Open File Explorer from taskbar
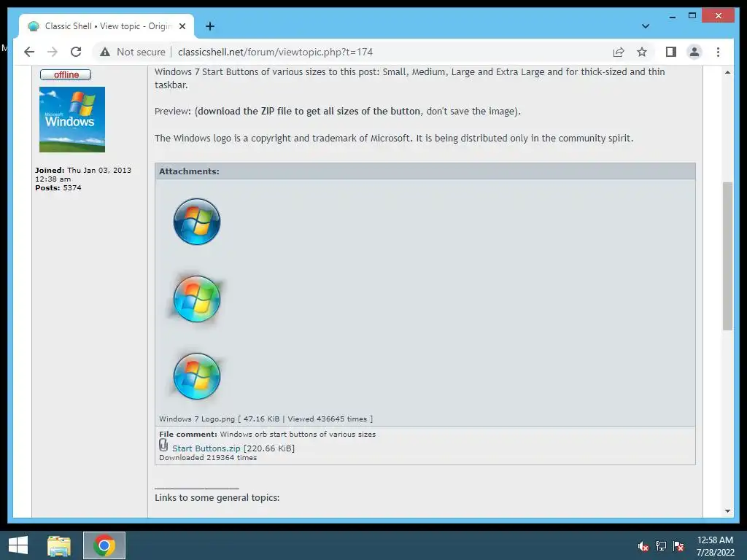747x560 pixels. coord(59,545)
